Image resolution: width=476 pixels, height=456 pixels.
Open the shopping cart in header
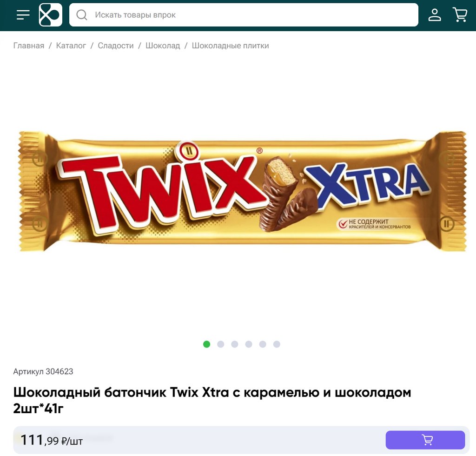coord(460,14)
